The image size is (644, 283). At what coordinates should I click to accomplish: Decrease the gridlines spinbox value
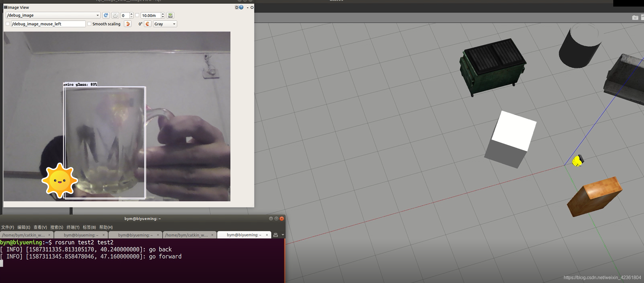coord(131,17)
